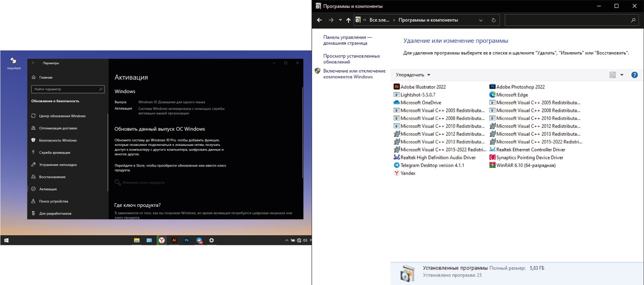Expand address bar history dropdown
The image size is (644, 285).
tap(481, 20)
